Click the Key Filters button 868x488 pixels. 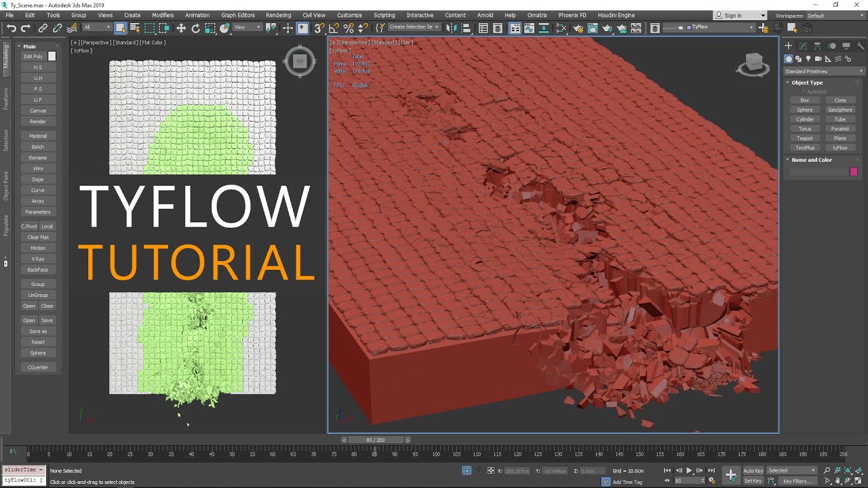coord(797,481)
